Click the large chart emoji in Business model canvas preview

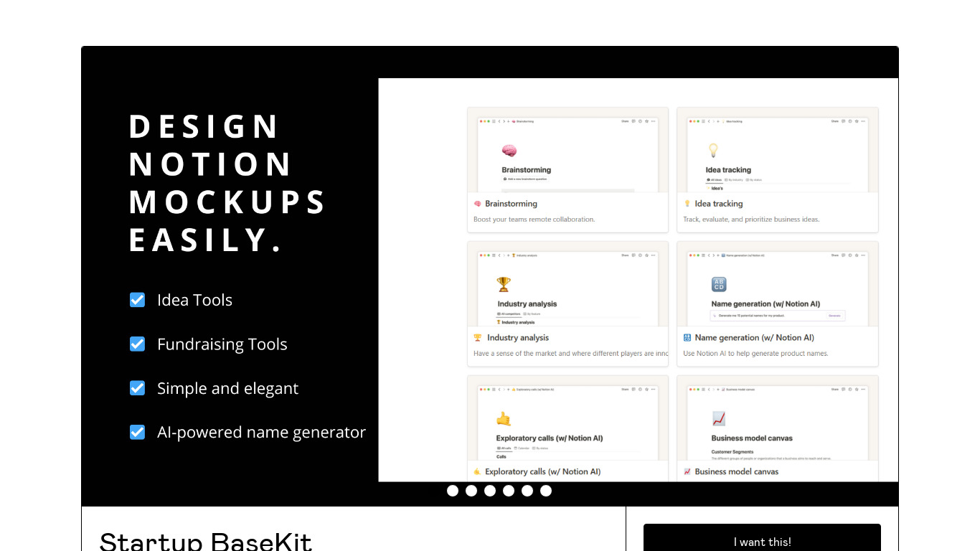point(718,418)
